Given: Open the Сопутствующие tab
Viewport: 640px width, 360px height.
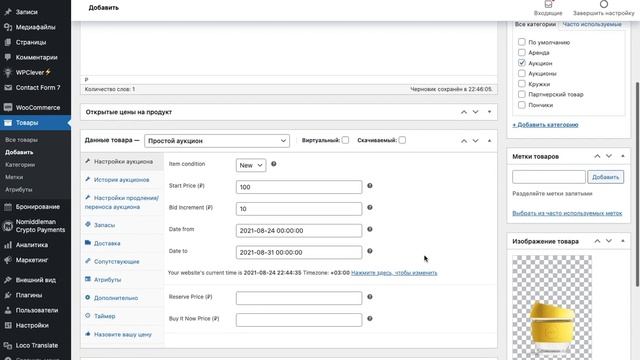Looking at the screenshot, I should pyautogui.click(x=116, y=261).
